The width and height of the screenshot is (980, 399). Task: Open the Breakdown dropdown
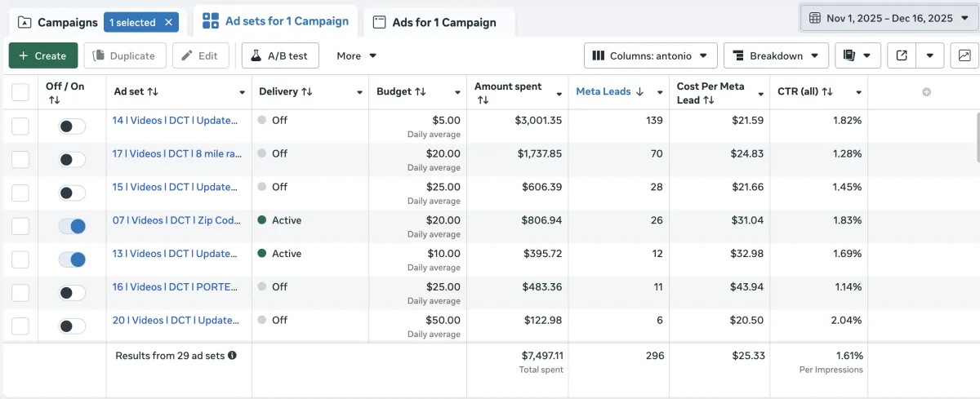coord(776,55)
